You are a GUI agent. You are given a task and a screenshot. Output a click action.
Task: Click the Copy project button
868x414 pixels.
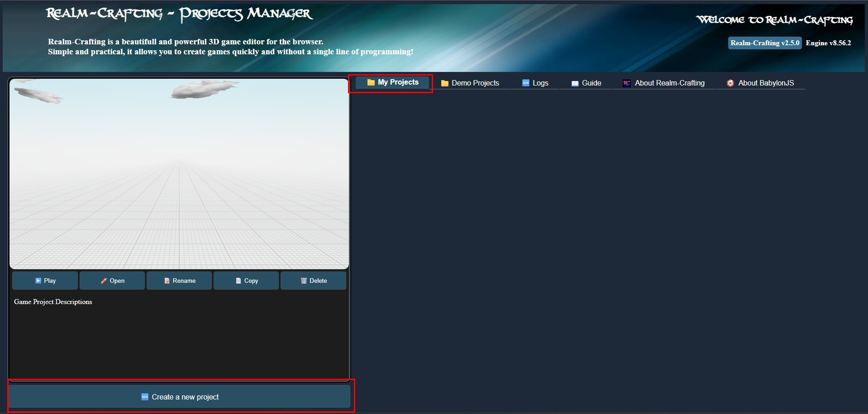[246, 281]
